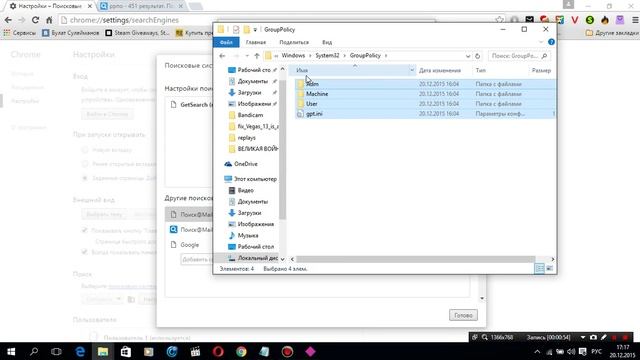Open the address bar history dropdown
The width and height of the screenshot is (640, 360).
(x=468, y=56)
